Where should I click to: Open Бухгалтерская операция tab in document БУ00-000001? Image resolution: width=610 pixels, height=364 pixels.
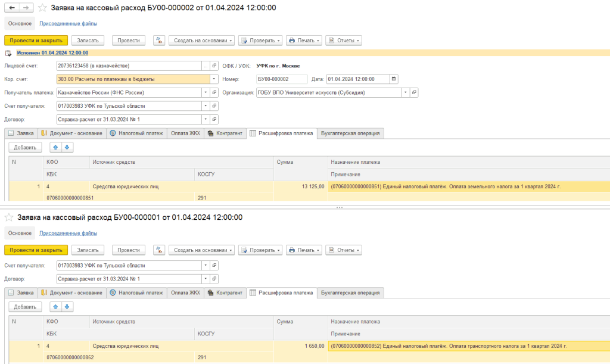[350, 293]
